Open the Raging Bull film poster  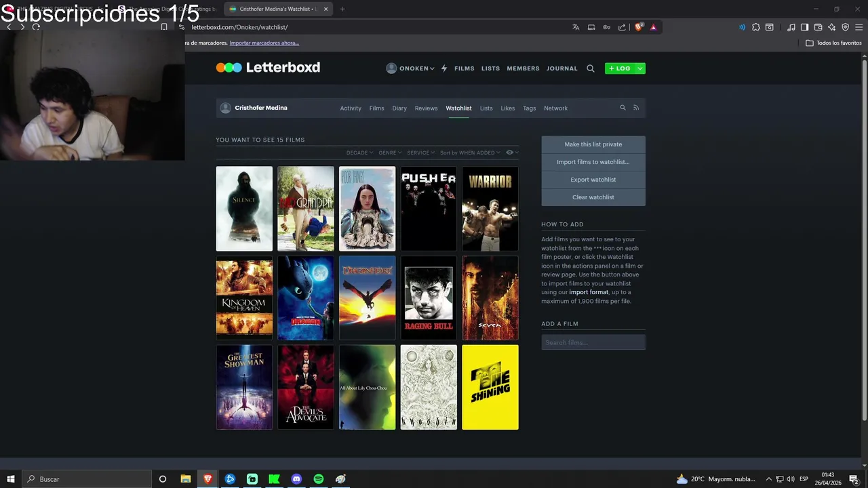point(429,298)
